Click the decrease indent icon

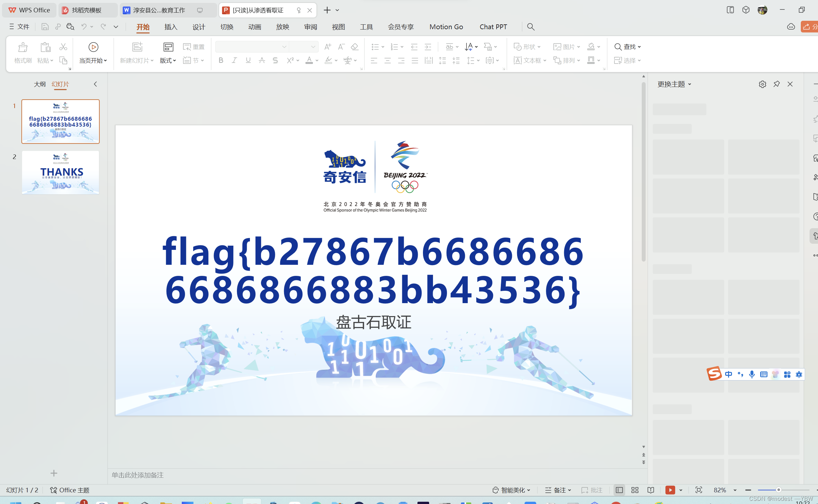pyautogui.click(x=414, y=47)
